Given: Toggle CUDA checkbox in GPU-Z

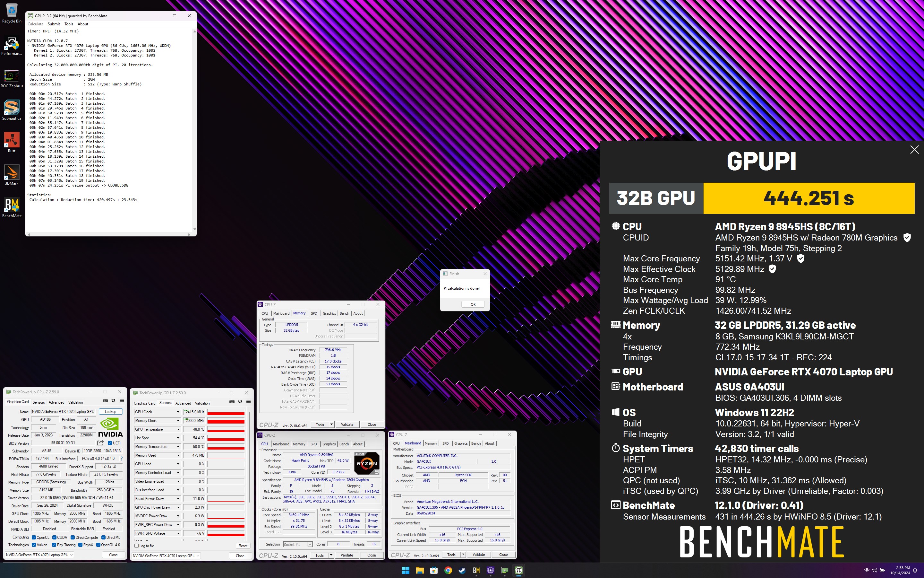Looking at the screenshot, I should pyautogui.click(x=54, y=538).
